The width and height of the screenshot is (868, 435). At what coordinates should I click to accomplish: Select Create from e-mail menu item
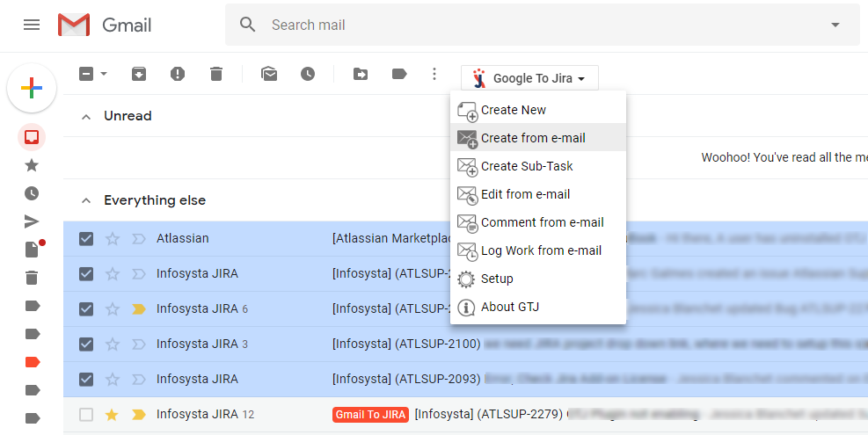pos(533,138)
